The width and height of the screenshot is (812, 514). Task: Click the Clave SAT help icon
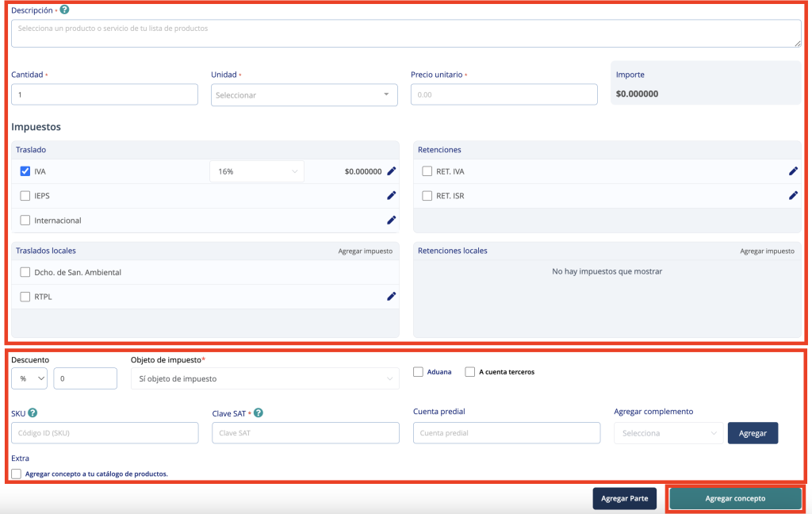point(259,412)
